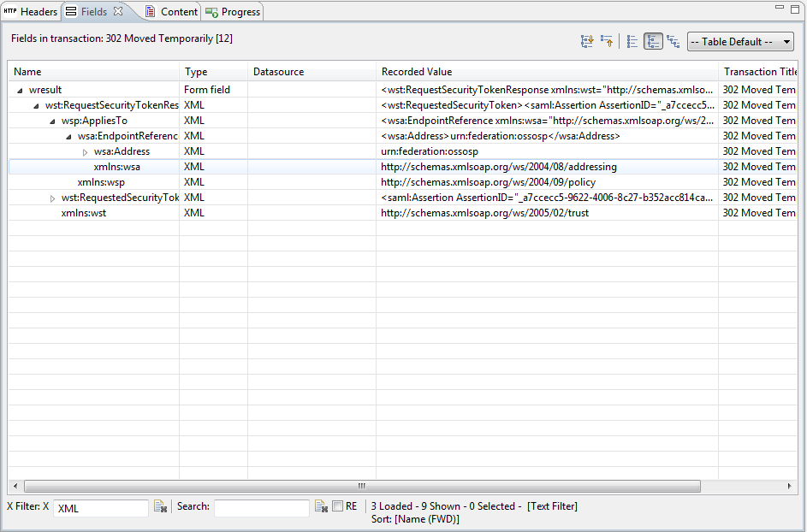
Task: Click the collapse all tree nodes icon
Action: click(x=607, y=41)
